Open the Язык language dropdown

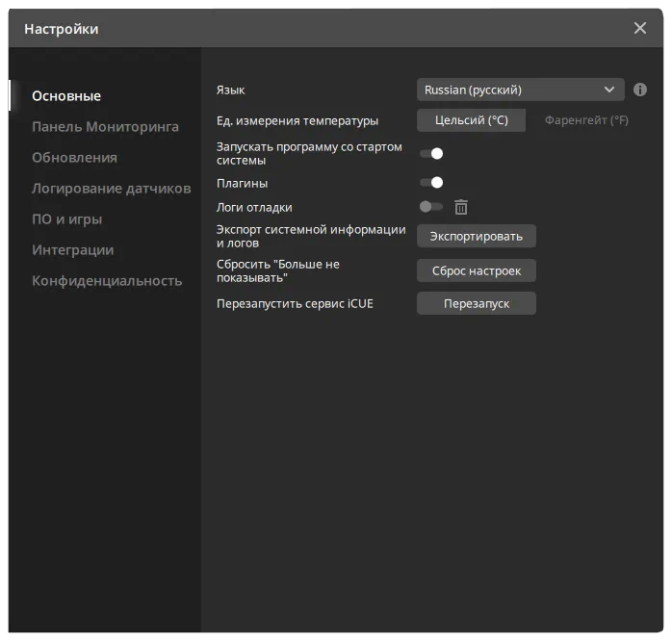(x=520, y=90)
